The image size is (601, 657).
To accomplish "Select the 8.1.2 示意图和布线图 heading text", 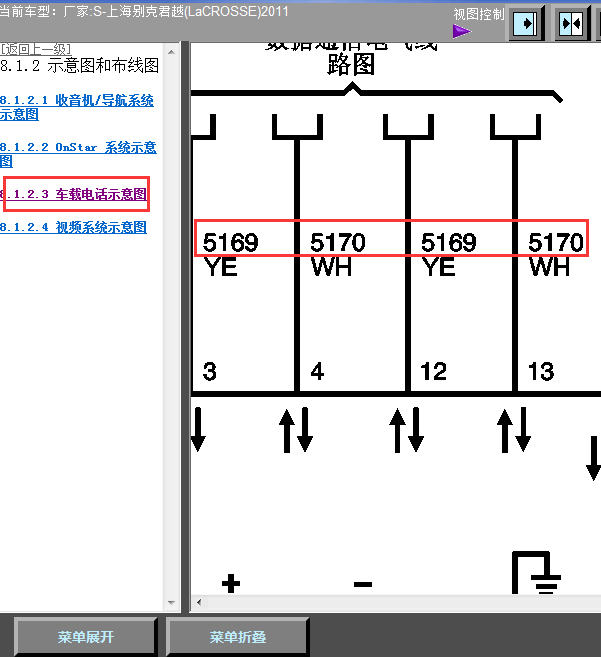I will [x=80, y=66].
